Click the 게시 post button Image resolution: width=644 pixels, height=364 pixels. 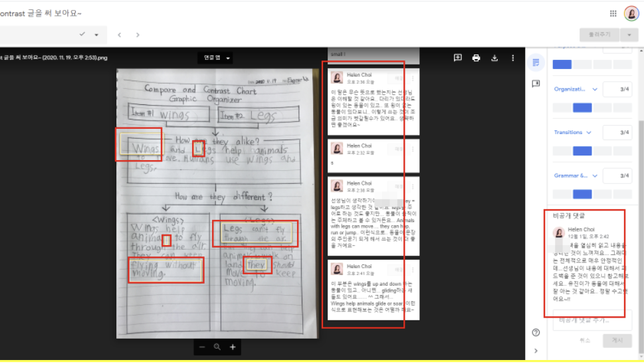pos(617,340)
